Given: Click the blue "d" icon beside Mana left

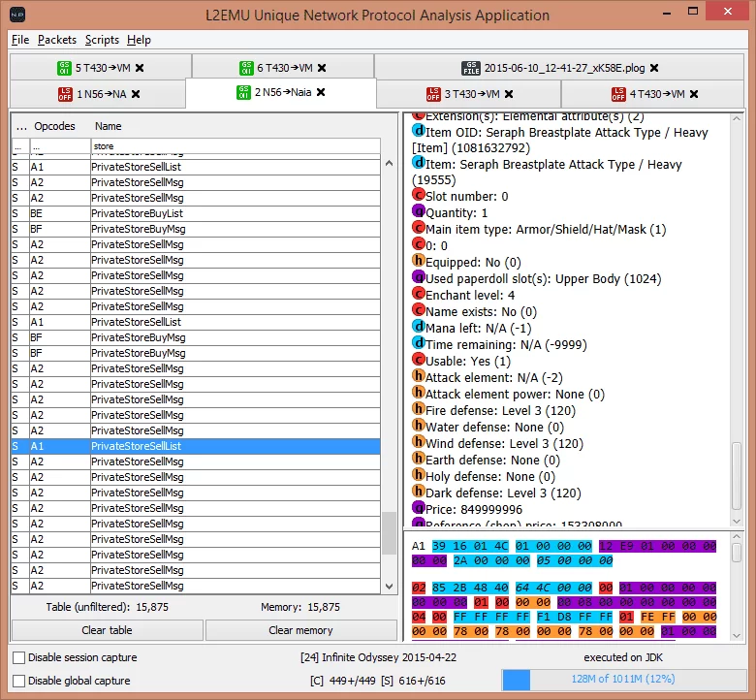Looking at the screenshot, I should 418,328.
